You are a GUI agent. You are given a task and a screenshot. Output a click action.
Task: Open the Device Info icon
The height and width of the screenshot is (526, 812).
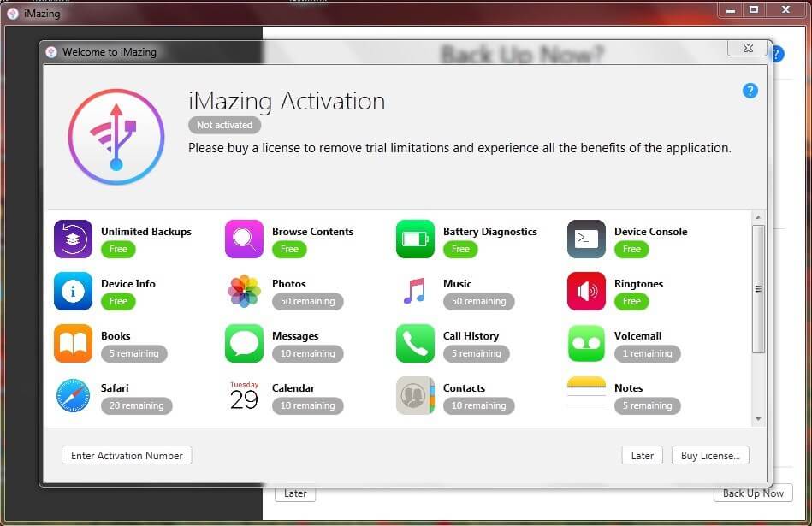click(x=73, y=292)
